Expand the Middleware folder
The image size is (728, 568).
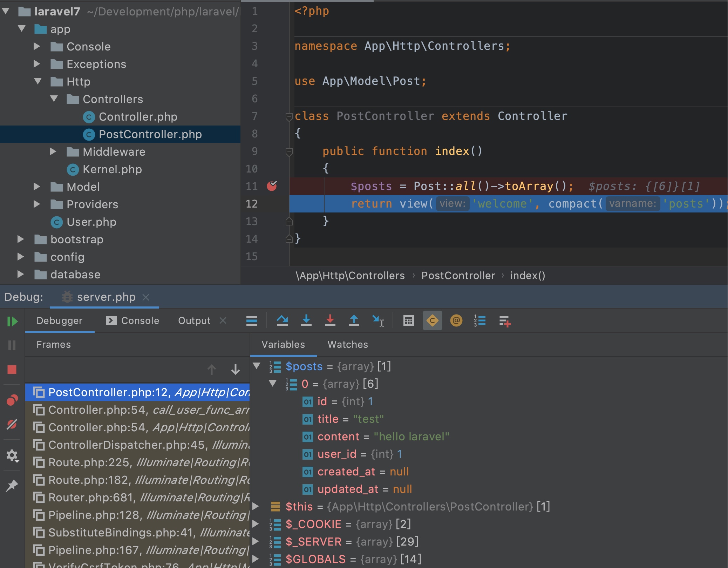tap(53, 151)
